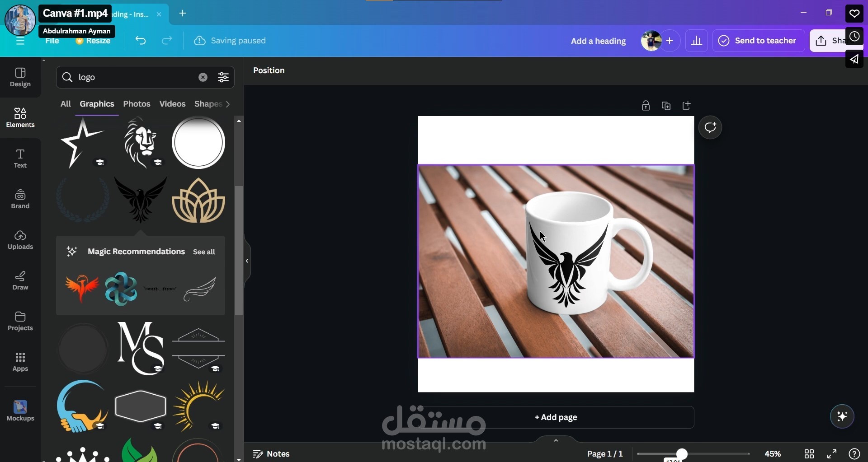Viewport: 868px width, 462px height.
Task: Click Send to teacher
Action: (x=758, y=41)
